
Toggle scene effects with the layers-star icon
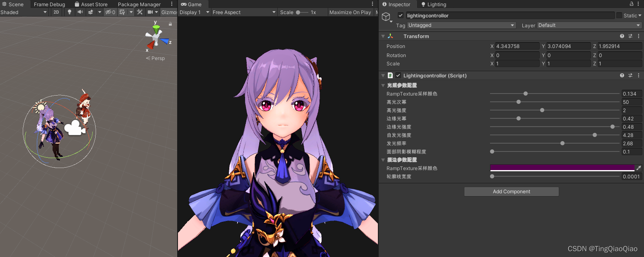(x=91, y=12)
